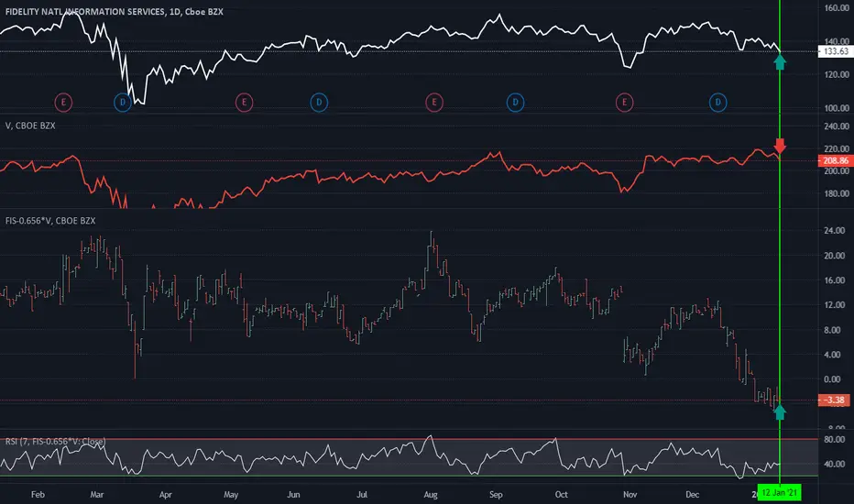Viewport: 854px width, 504px height.
Task: Click the Apr label on time axis
Action: pos(165,495)
